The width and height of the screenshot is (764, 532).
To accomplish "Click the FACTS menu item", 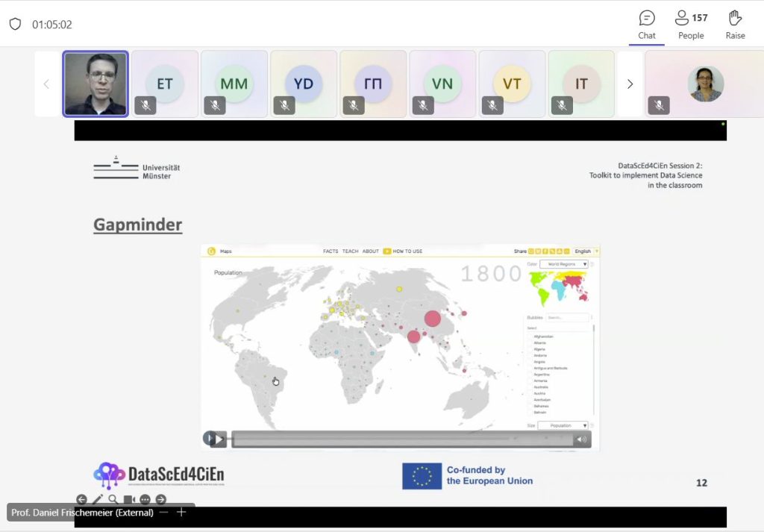I will [331, 251].
